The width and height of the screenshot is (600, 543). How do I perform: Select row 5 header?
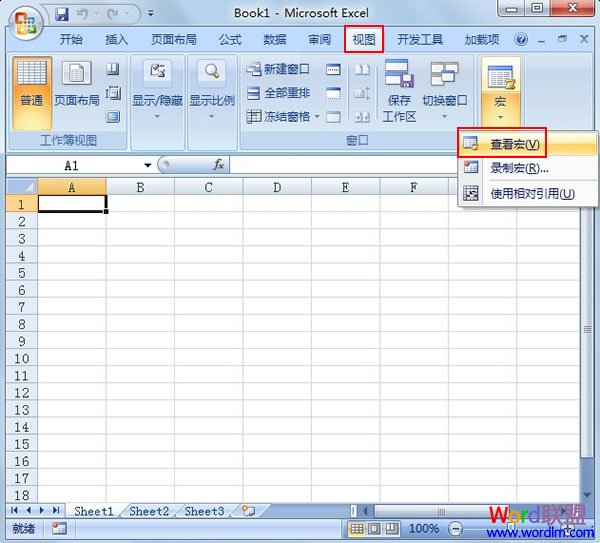[22, 273]
